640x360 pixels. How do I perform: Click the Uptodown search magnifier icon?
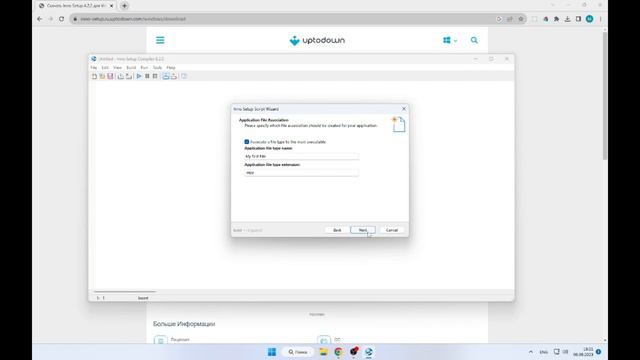(x=474, y=40)
